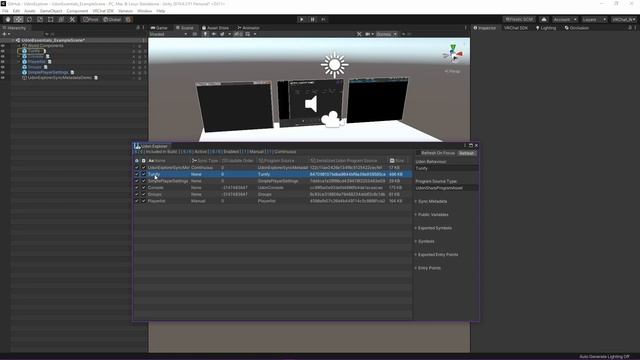Screen dimensions: 640x360
Task: Open scene camera settings icon
Action: click(x=368, y=34)
